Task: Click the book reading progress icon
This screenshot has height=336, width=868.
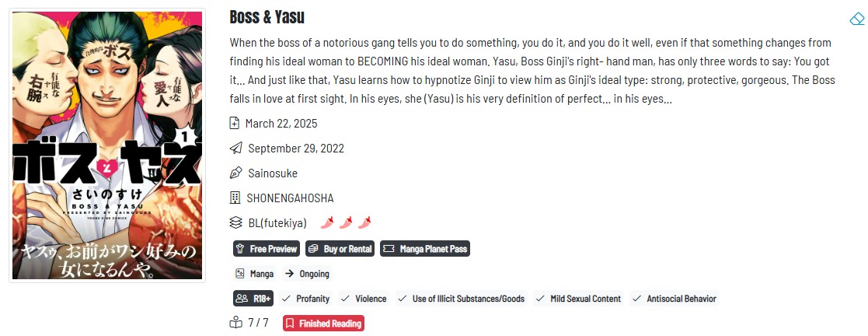Action: point(235,323)
